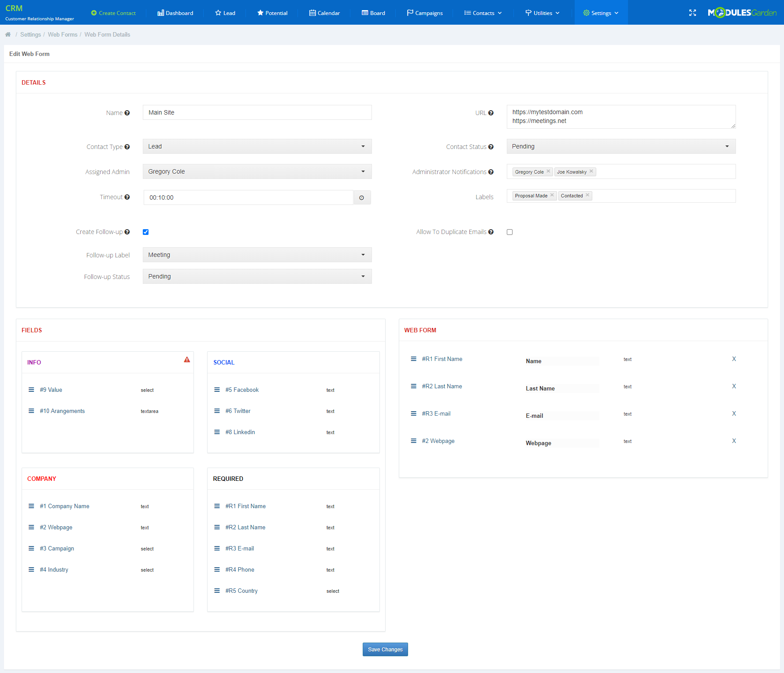Click the warning icon on INFO panel

tap(187, 360)
